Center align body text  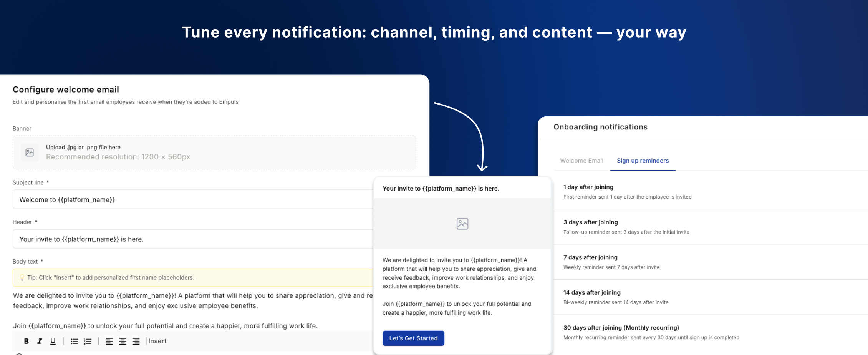[x=123, y=341]
